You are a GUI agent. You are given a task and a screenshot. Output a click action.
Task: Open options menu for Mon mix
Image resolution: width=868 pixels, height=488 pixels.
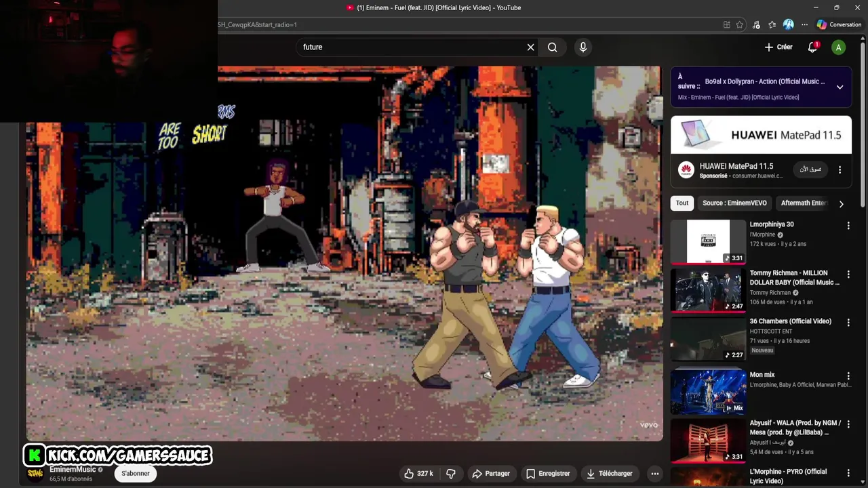point(848,376)
